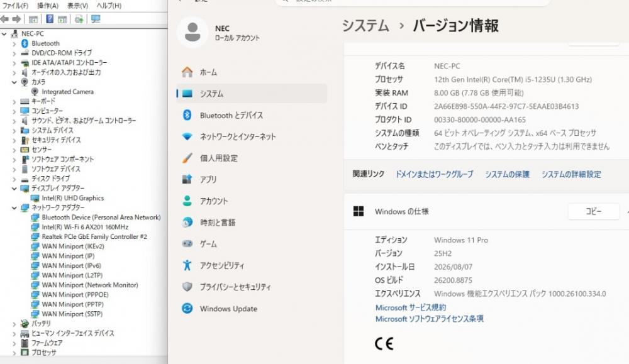Open the 操作(A) menu

(47, 6)
